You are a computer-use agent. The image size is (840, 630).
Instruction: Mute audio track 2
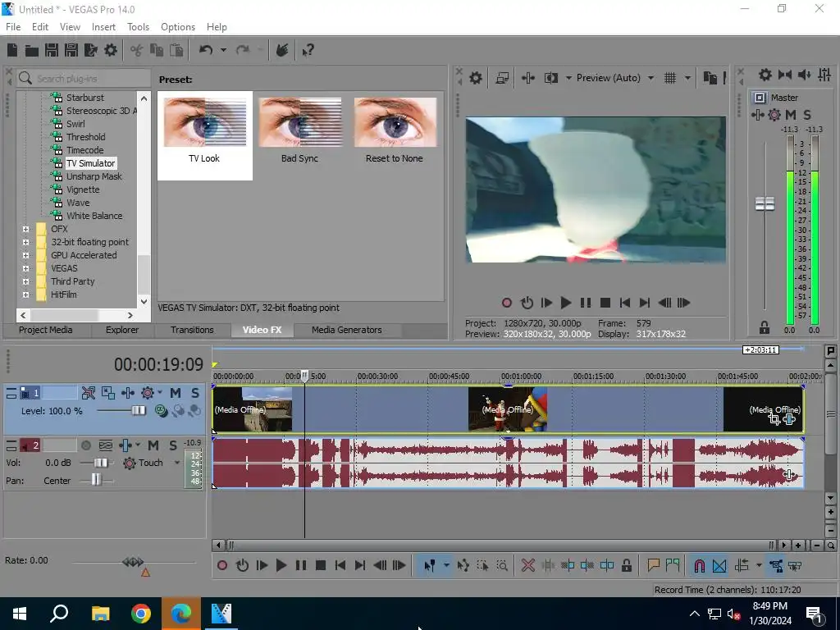pyautogui.click(x=153, y=445)
